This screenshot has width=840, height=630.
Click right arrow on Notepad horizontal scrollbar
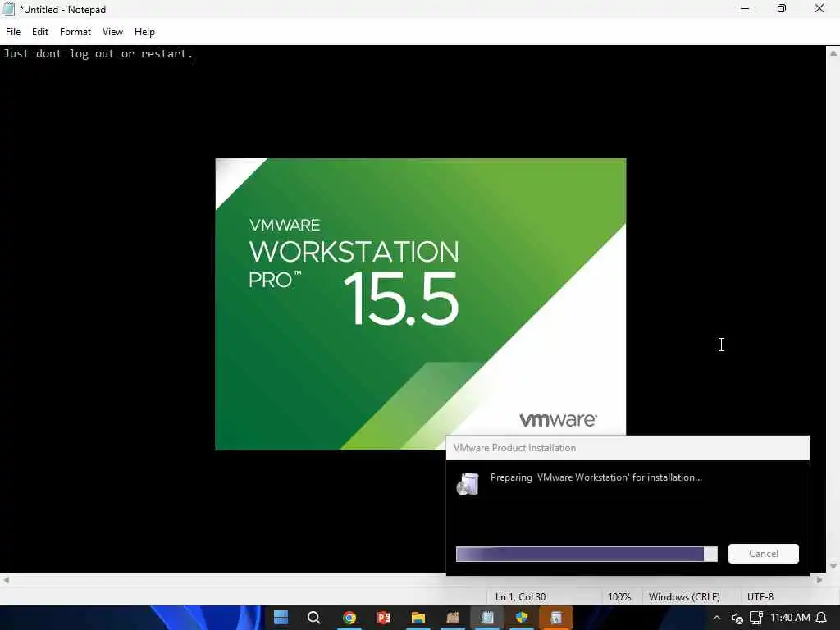point(819,580)
